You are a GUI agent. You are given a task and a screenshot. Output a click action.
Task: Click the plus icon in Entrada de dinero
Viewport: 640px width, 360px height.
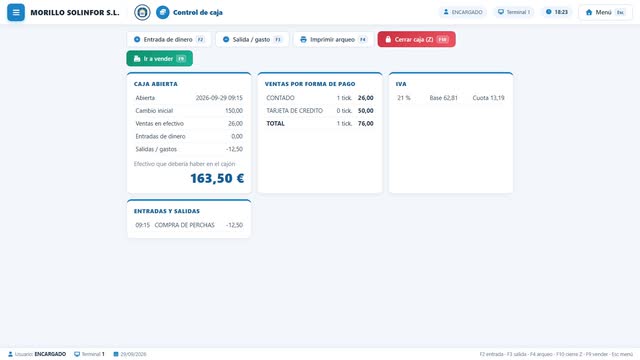(137, 40)
